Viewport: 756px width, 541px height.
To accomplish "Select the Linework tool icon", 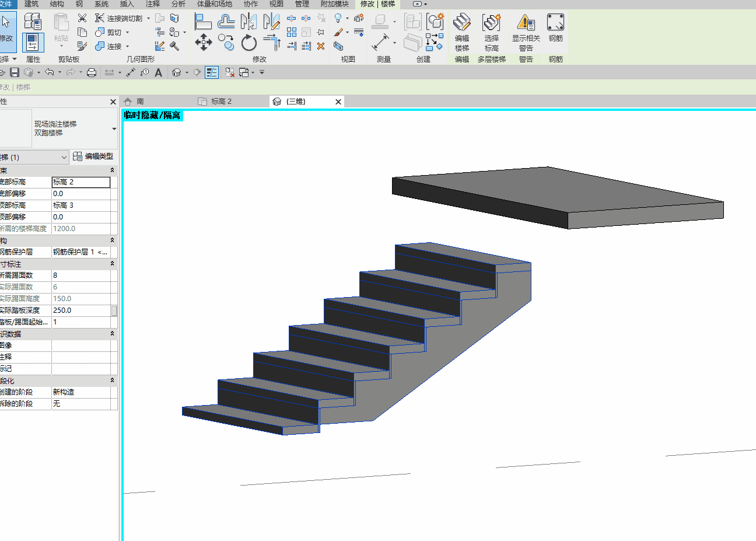I will [x=359, y=32].
